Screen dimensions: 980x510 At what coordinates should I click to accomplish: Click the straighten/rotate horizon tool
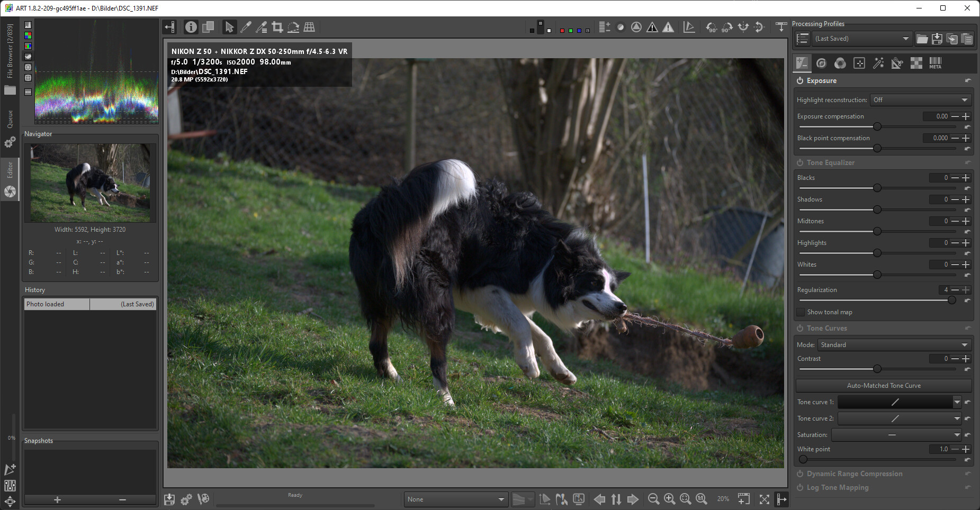point(293,27)
